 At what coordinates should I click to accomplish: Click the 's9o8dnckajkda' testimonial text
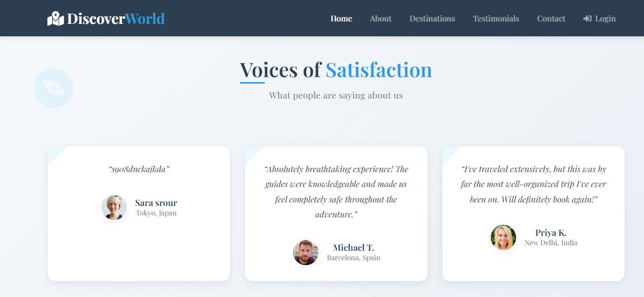[139, 169]
